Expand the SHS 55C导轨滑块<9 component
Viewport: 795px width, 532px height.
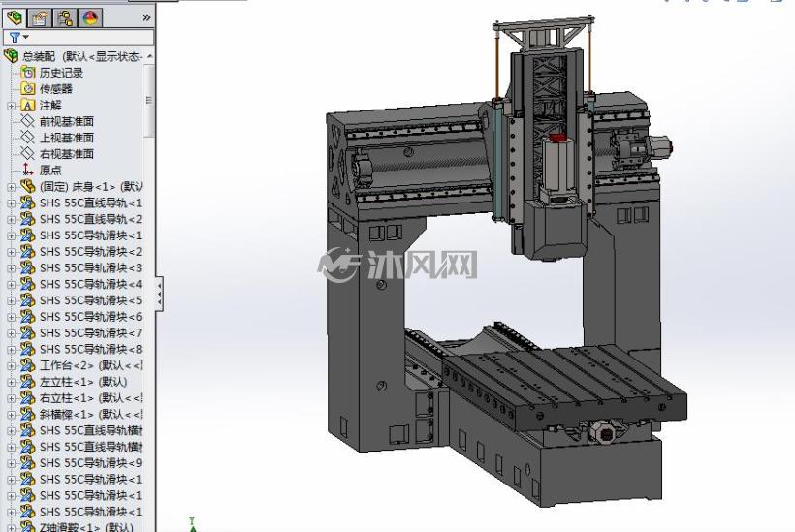[x=12, y=463]
